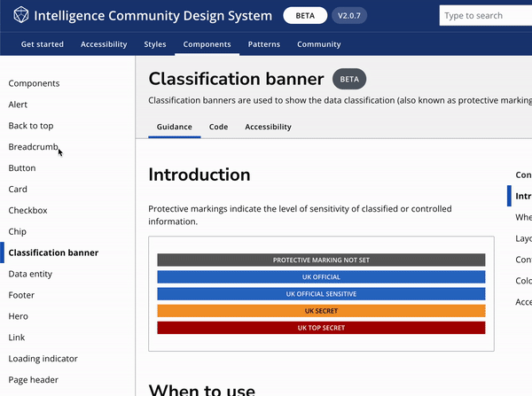Switch to the Guidance tab
This screenshot has height=396, width=532.
click(175, 127)
